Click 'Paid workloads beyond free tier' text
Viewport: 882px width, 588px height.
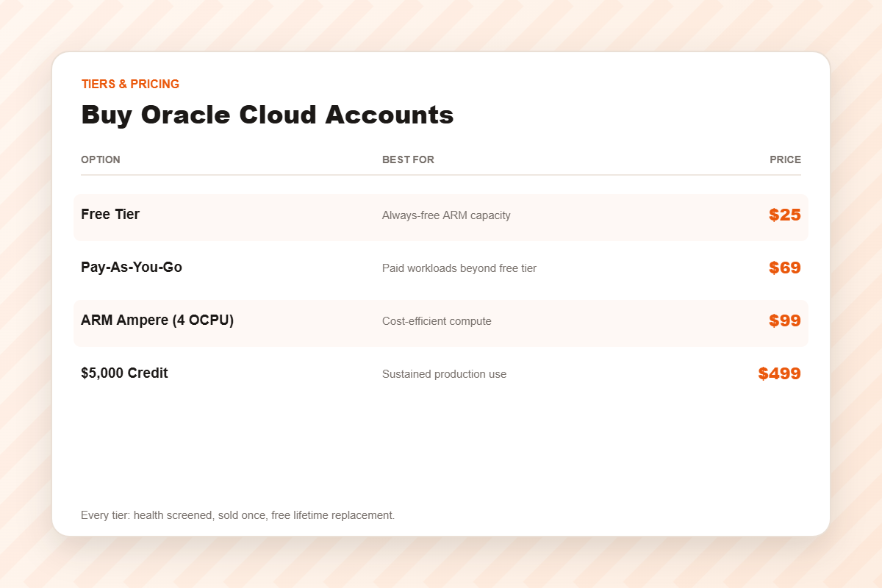459,268
